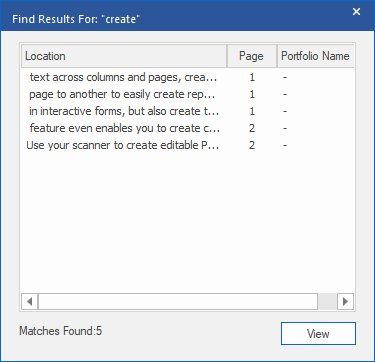Click the left arrow of horizontal scrollbar
The height and width of the screenshot is (362, 375).
(x=30, y=302)
